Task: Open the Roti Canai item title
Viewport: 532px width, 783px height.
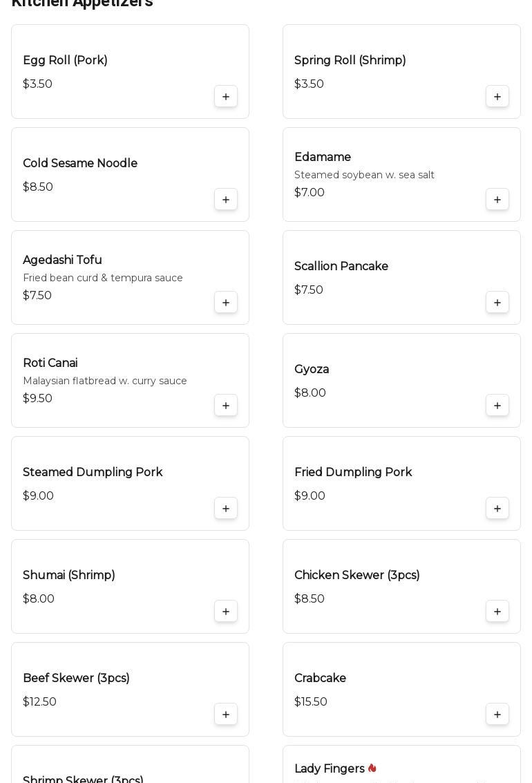Action: (x=50, y=364)
